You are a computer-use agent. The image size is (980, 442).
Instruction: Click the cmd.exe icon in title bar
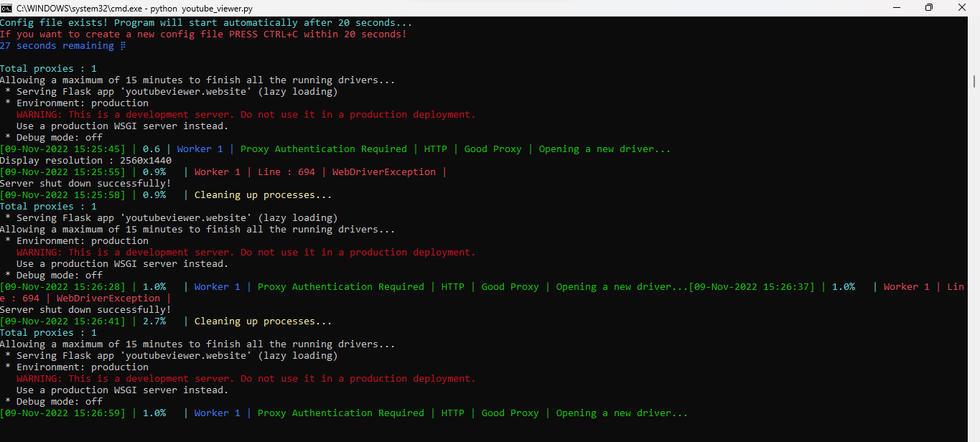pyautogui.click(x=7, y=8)
